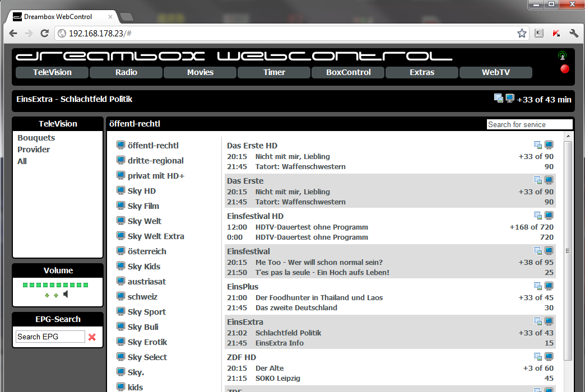Viewport: 585px width, 392px height.
Task: Open EPG icon for Das Erste HD
Action: coord(538,145)
